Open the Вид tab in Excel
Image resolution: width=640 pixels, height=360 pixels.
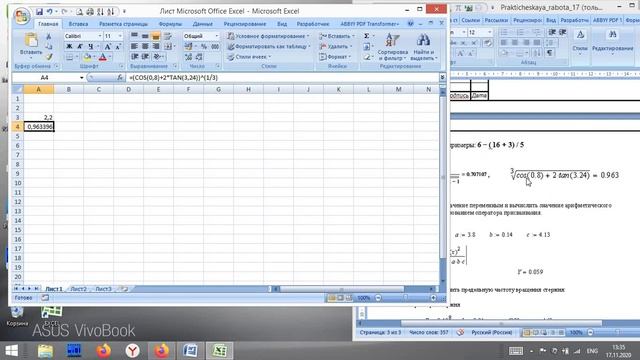pyautogui.click(x=282, y=24)
